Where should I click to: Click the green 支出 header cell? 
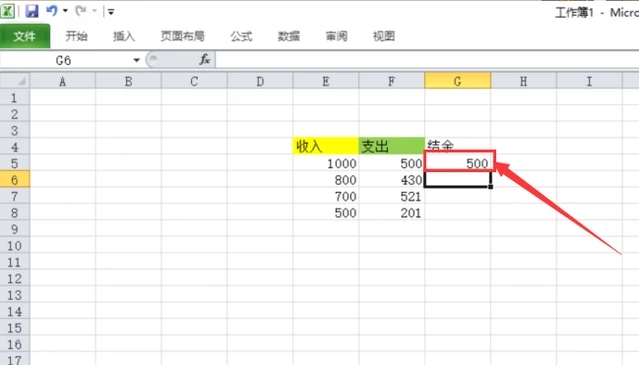pos(392,146)
